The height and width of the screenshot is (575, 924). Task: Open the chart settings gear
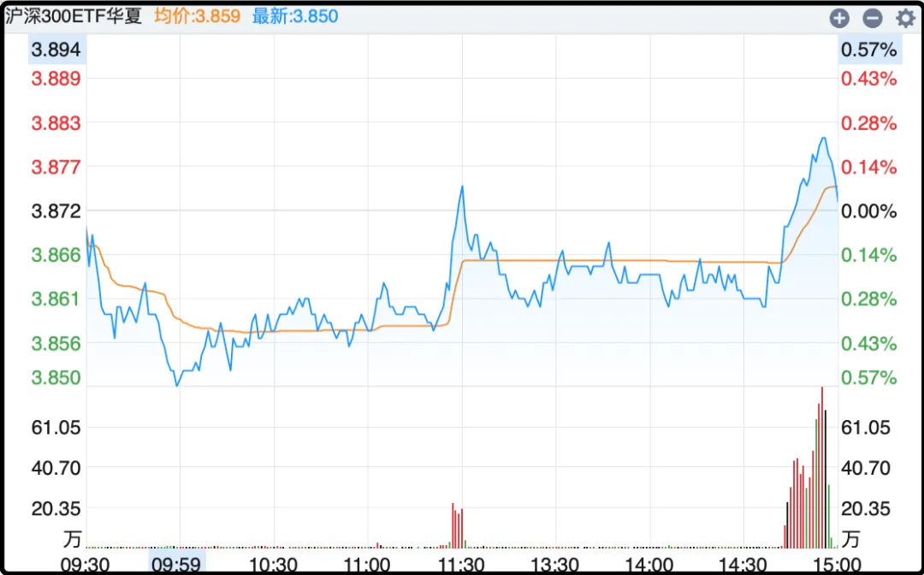(904, 18)
